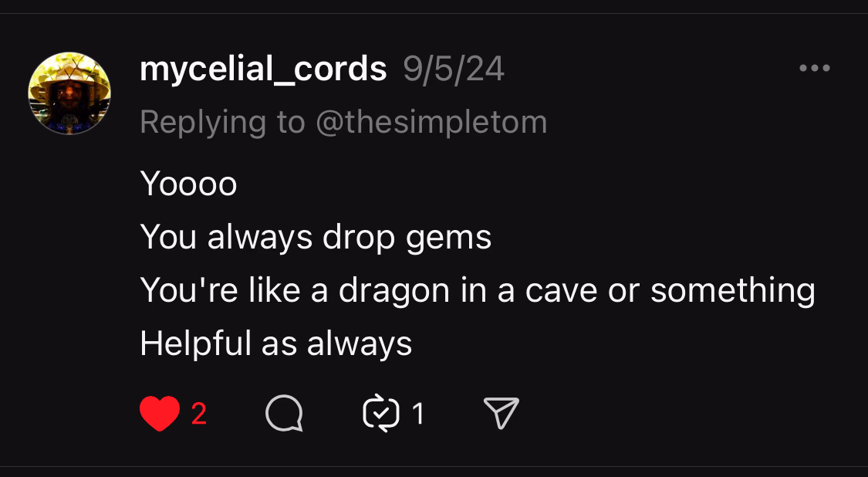Share the post via paper plane icon
The width and height of the screenshot is (868, 477).
pos(501,414)
